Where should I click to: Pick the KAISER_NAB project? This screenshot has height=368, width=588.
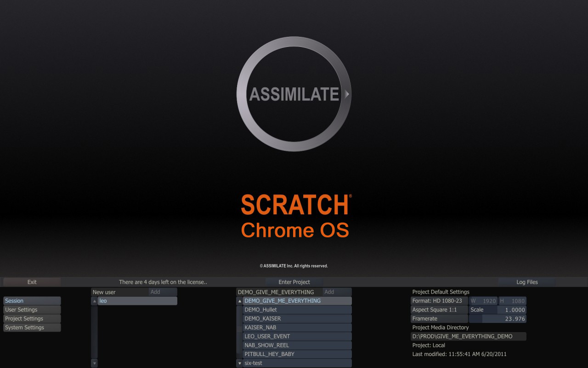[297, 328]
